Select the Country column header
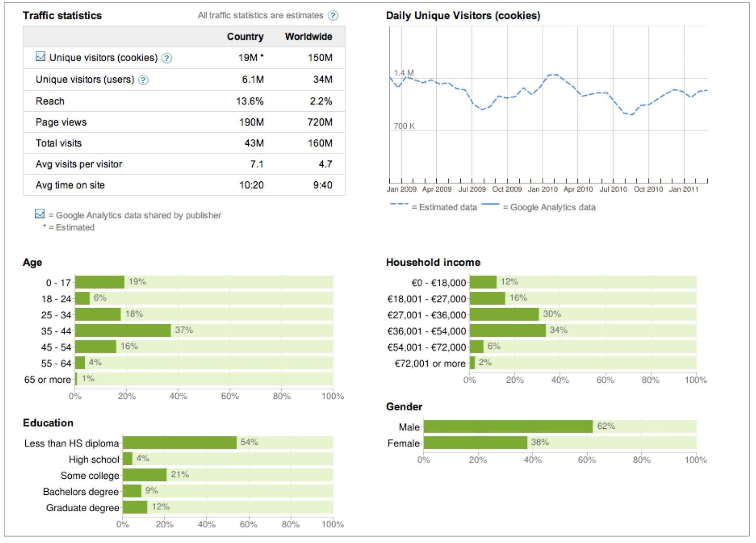756x543 pixels. [245, 37]
